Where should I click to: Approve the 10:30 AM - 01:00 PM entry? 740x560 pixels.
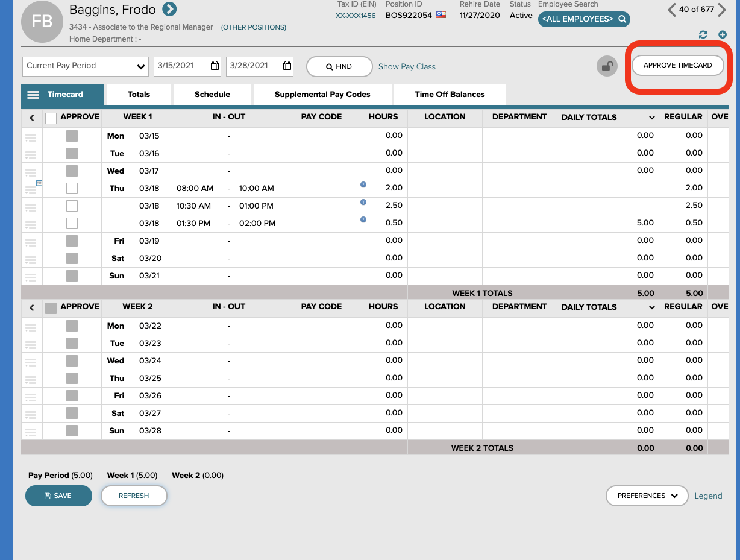(x=72, y=206)
